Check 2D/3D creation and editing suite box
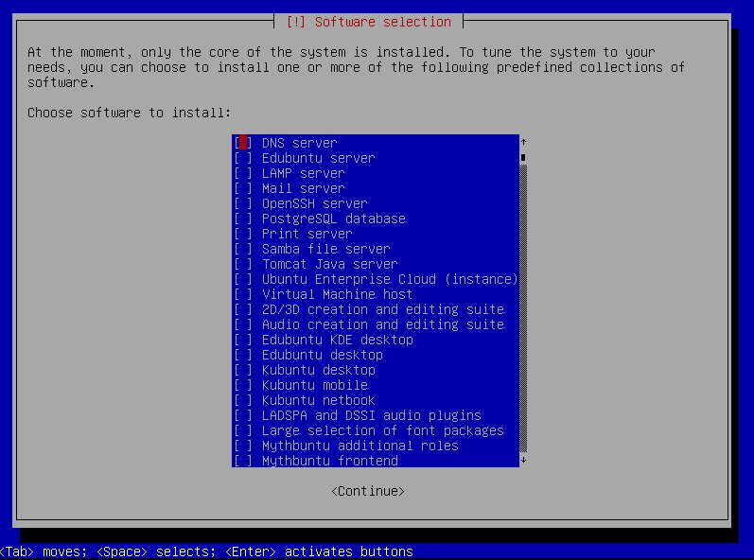Viewport: 754px width, 560px height. pyautogui.click(x=243, y=309)
